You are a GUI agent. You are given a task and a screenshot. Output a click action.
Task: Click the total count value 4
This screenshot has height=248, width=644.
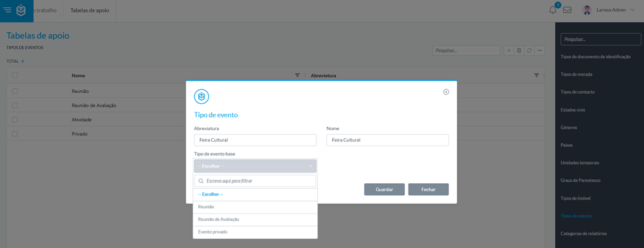point(22,62)
